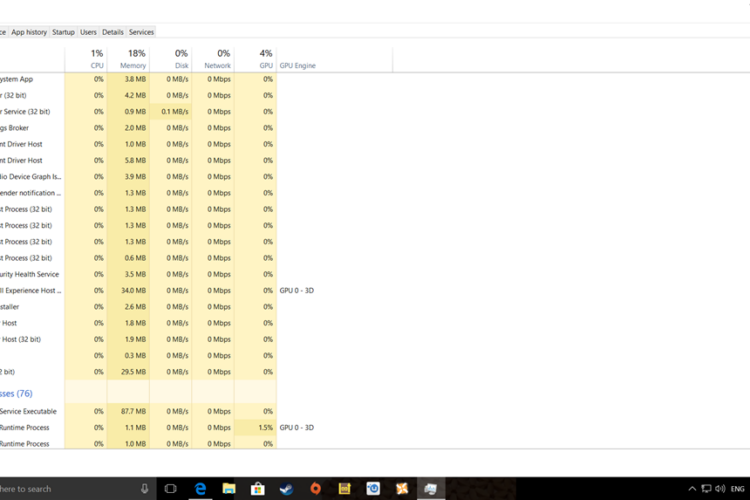Switch to the App history tab
The height and width of the screenshot is (500, 750).
click(29, 32)
